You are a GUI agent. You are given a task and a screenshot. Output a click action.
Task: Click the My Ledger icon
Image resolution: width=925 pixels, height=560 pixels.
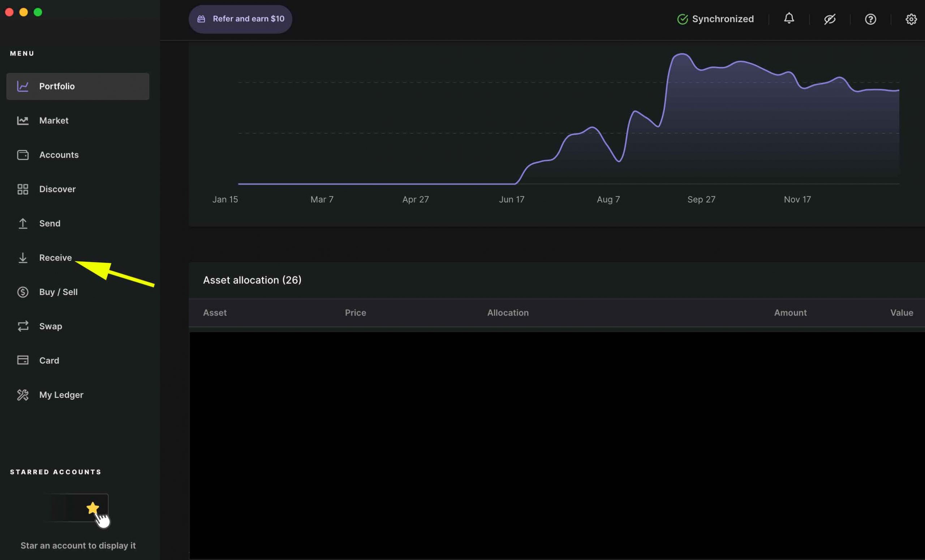[x=22, y=395]
